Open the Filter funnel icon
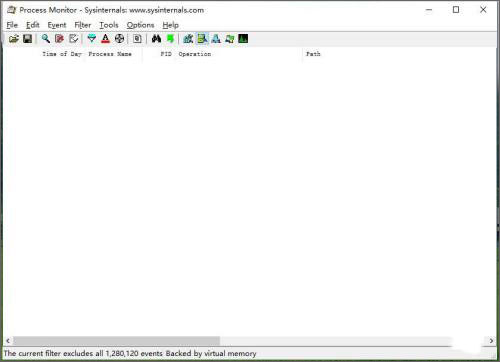The image size is (500, 362). point(92,39)
